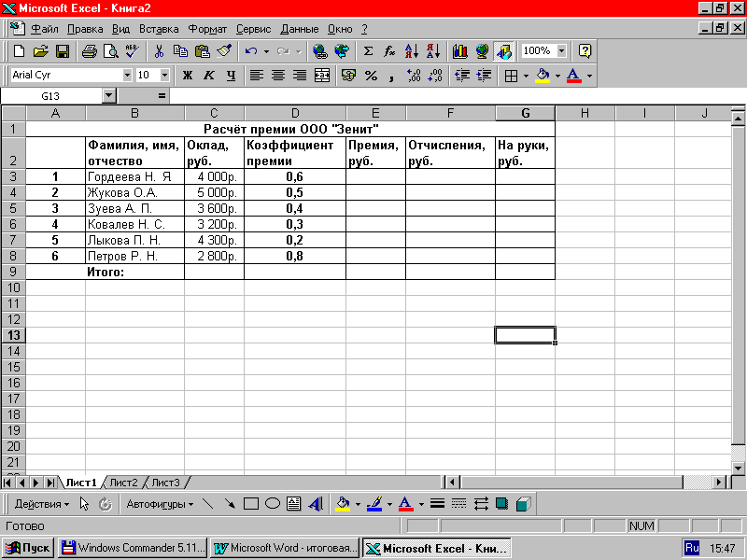
Task: Open the borders dropdown arrow
Action: pyautogui.click(x=526, y=76)
